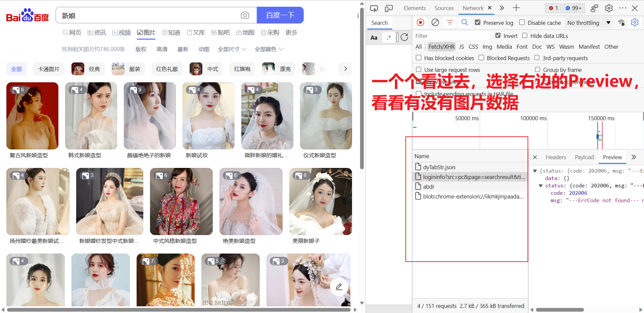Click the errors count badge
This screenshot has height=313, width=644.
[553, 8]
